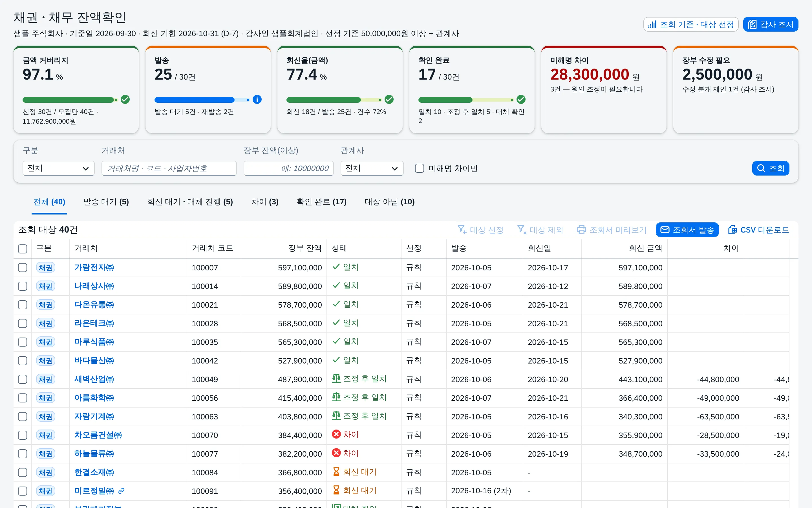Click the green check icon on 금액 커버리지 card

point(125,99)
